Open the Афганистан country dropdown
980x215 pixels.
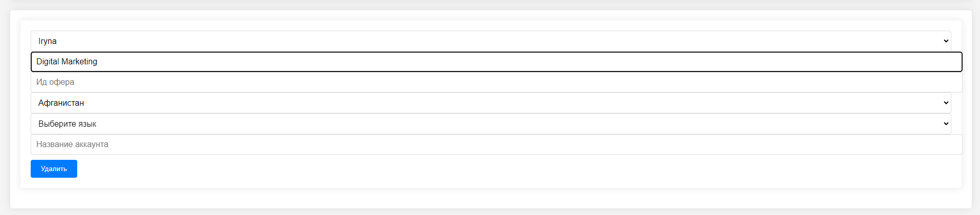(x=491, y=103)
